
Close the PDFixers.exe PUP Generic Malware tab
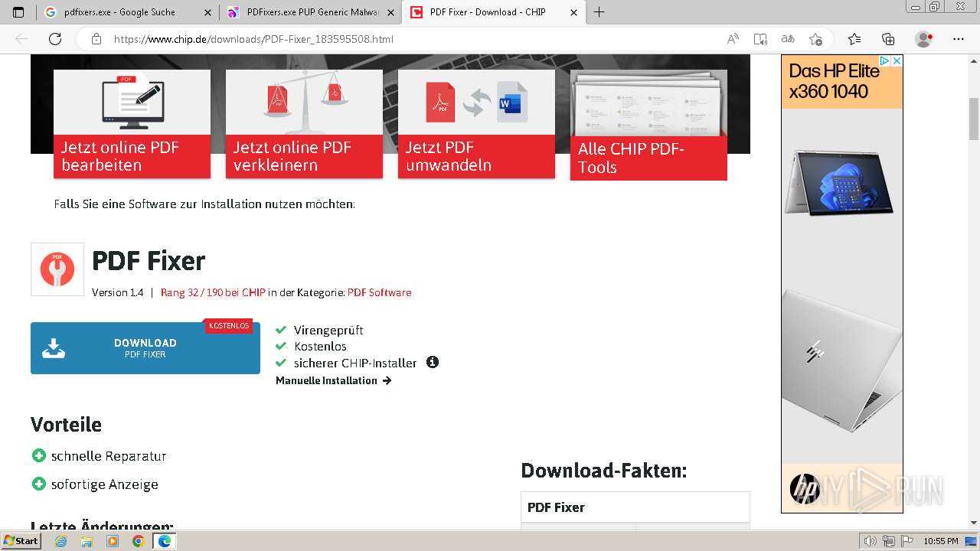pos(390,12)
